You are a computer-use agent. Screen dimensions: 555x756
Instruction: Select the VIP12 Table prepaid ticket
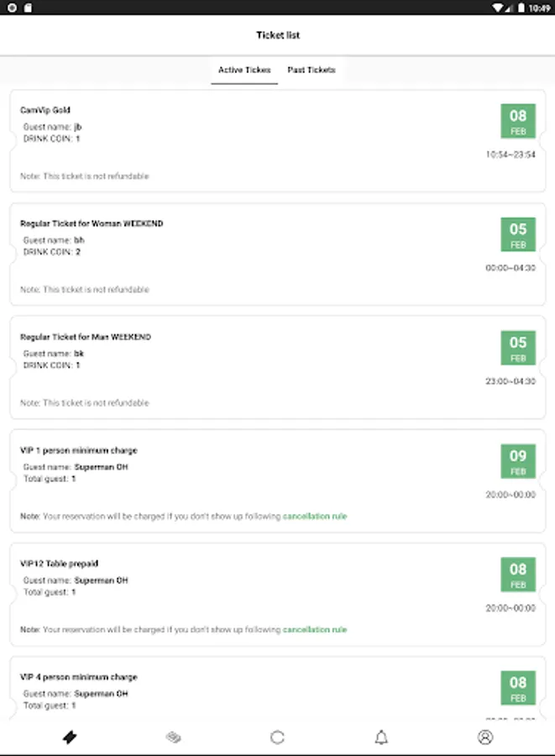tap(277, 594)
